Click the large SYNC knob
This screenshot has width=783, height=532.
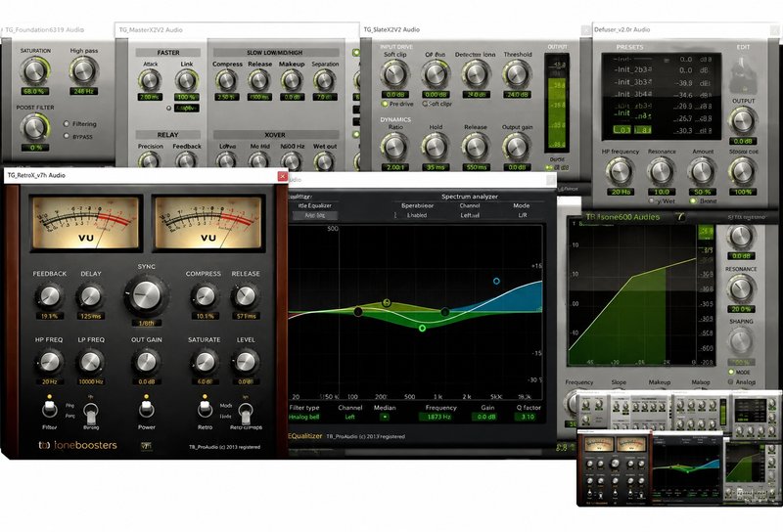pyautogui.click(x=146, y=295)
